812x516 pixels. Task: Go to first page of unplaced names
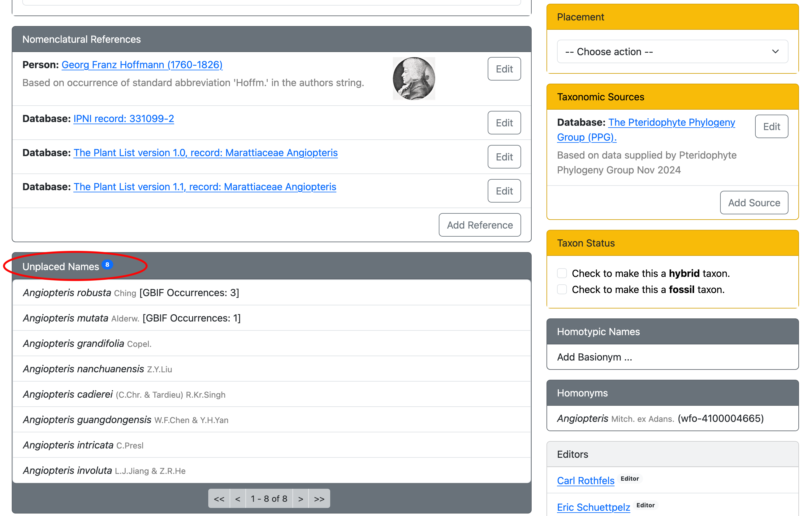219,498
